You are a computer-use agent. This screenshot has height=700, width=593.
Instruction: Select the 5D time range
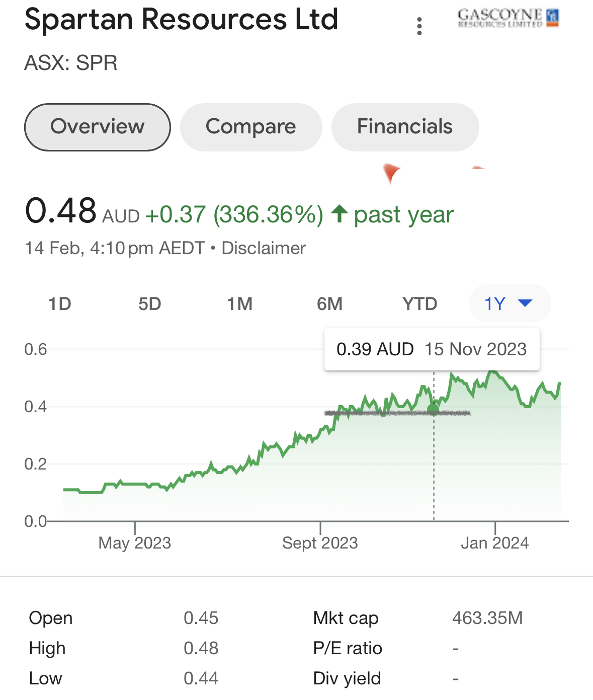(x=150, y=304)
